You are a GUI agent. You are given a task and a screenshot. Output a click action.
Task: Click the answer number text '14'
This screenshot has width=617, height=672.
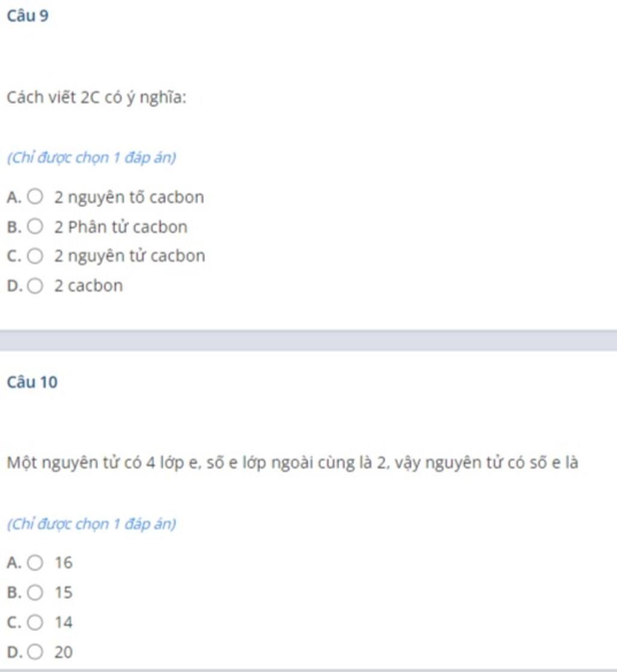tap(63, 622)
